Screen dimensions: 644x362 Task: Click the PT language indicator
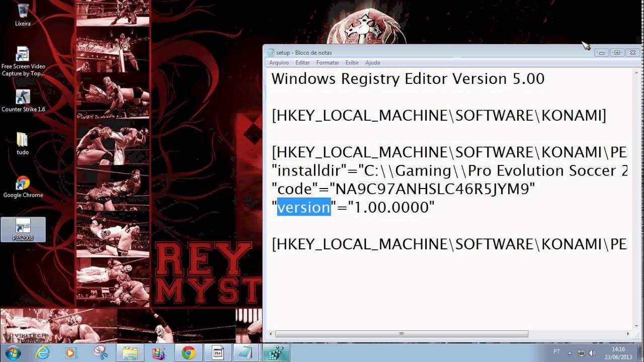[x=557, y=351]
